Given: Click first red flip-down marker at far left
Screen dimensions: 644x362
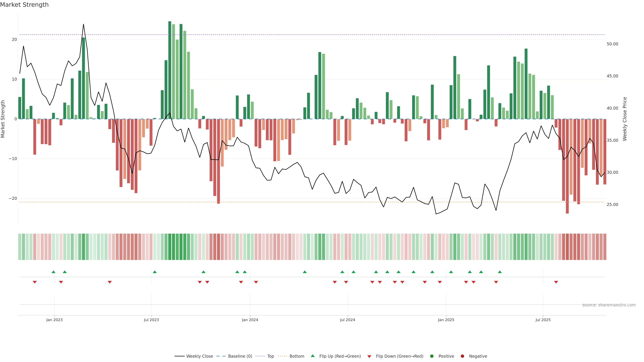Looking at the screenshot, I should [x=35, y=282].
